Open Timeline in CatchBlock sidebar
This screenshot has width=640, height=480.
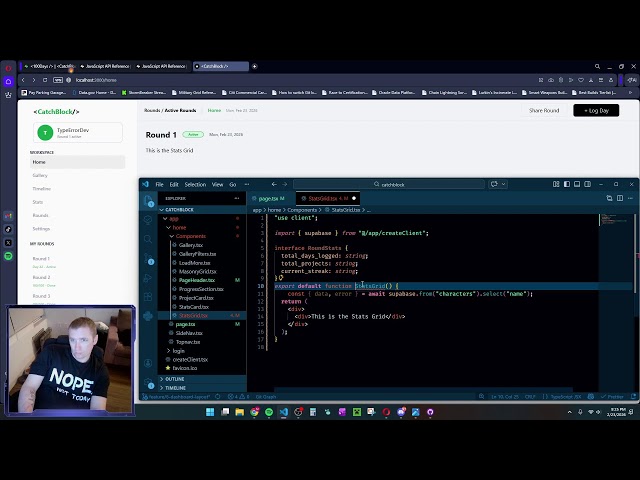(42, 189)
